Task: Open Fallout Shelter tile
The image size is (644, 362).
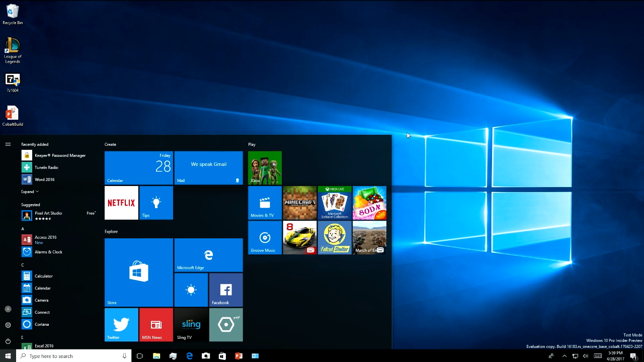Action: [335, 237]
